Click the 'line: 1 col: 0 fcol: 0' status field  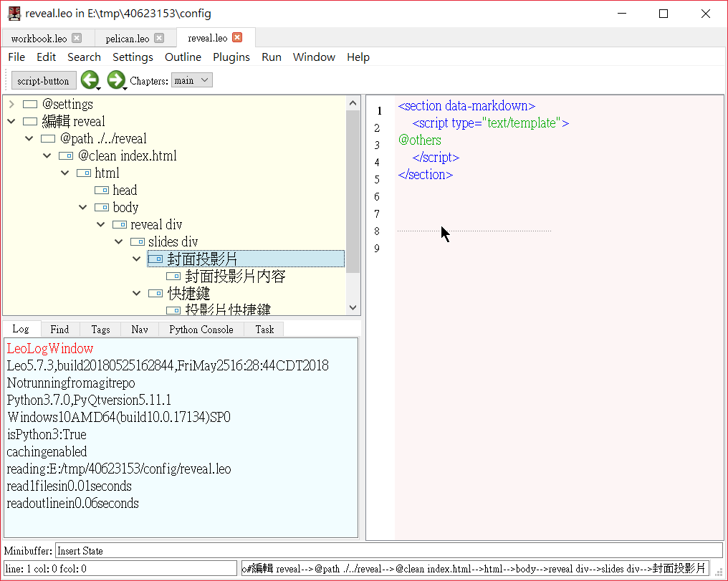click(120, 569)
